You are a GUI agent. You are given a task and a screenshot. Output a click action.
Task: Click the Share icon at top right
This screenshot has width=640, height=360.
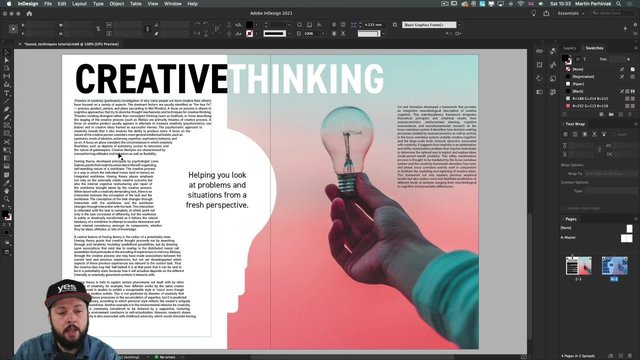(x=546, y=13)
